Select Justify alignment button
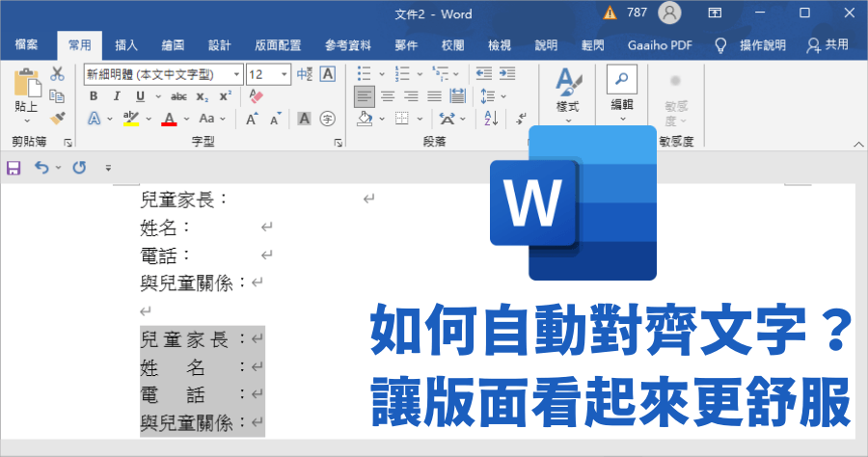 (434, 96)
